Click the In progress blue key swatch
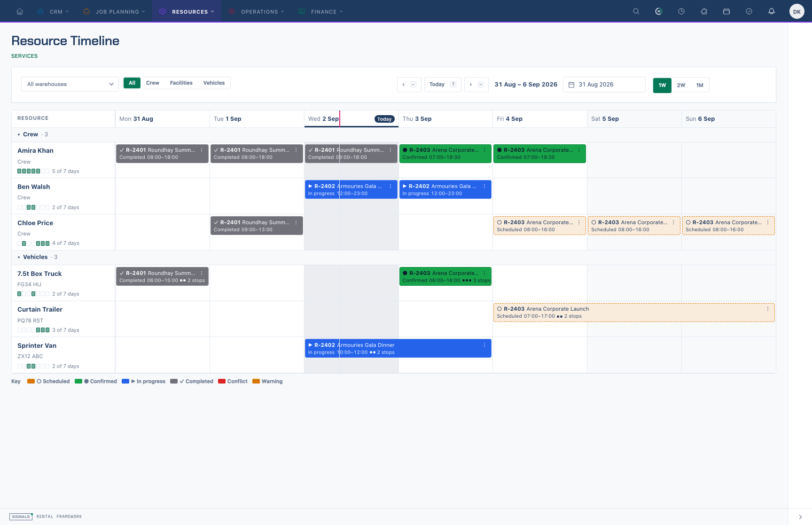This screenshot has height=525, width=812. [125, 381]
